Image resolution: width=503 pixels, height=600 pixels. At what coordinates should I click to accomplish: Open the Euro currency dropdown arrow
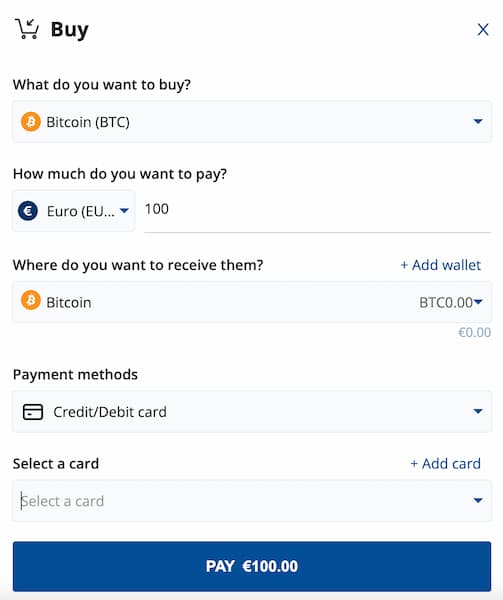[x=124, y=210]
